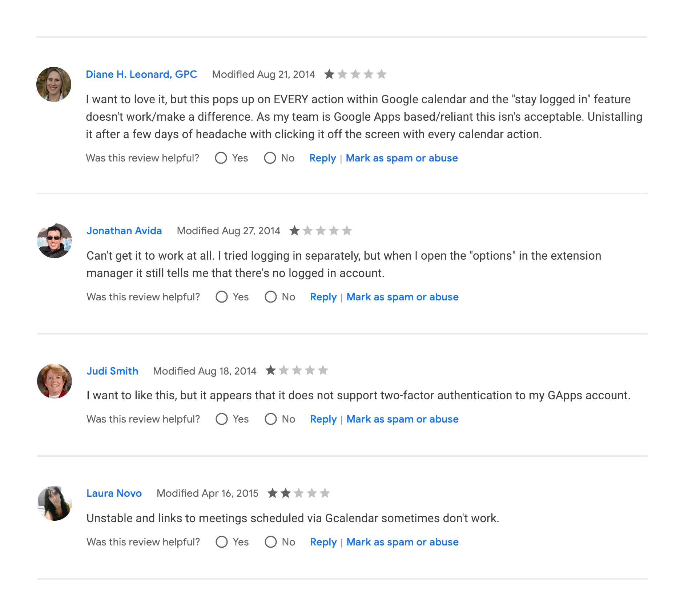Image resolution: width=684 pixels, height=616 pixels.
Task: Open Jonathan Avida's profile name link
Action: click(124, 231)
